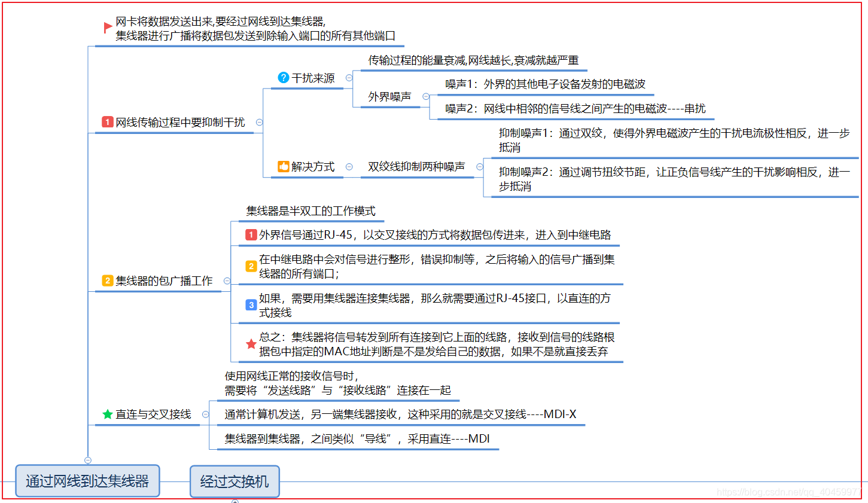Viewport: 868px width, 503px height.
Task: Click the red flag marker icon
Action: (x=108, y=28)
